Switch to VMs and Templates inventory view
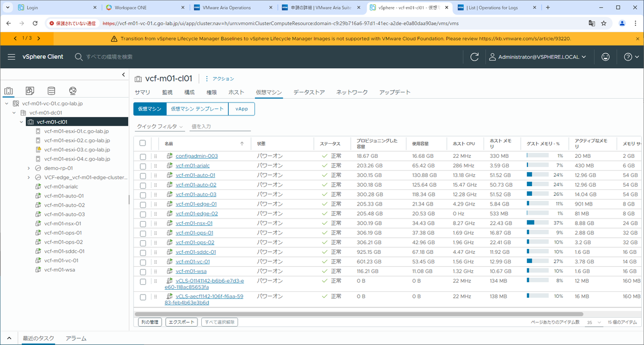 click(30, 91)
